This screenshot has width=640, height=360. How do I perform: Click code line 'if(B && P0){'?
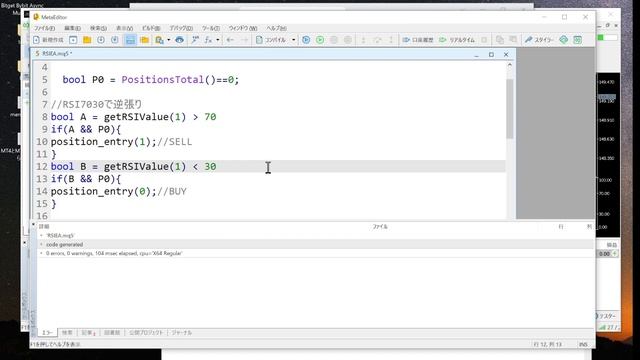pos(86,179)
